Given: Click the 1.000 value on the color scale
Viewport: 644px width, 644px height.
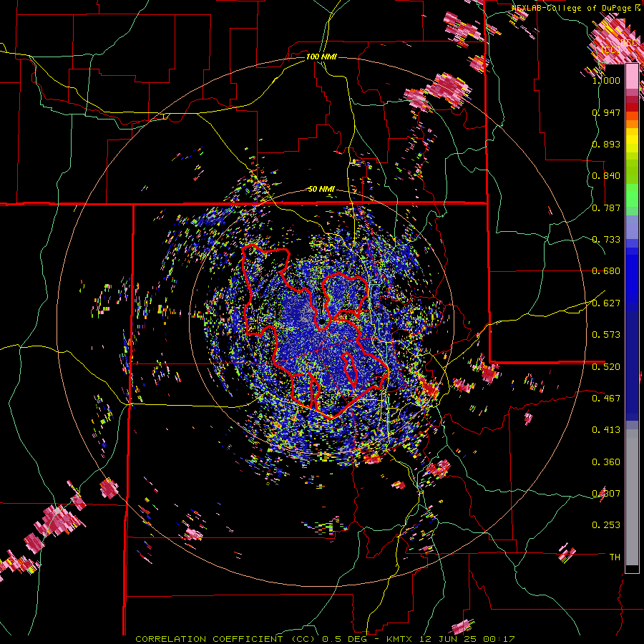Looking at the screenshot, I should click(606, 80).
